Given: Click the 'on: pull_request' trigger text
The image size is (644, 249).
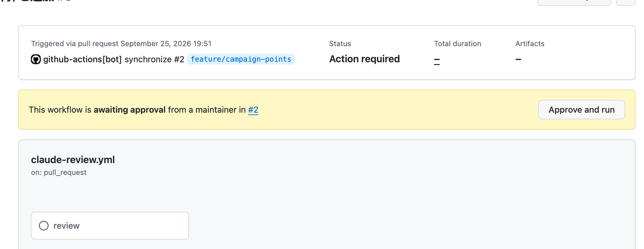Looking at the screenshot, I should pos(59,172).
